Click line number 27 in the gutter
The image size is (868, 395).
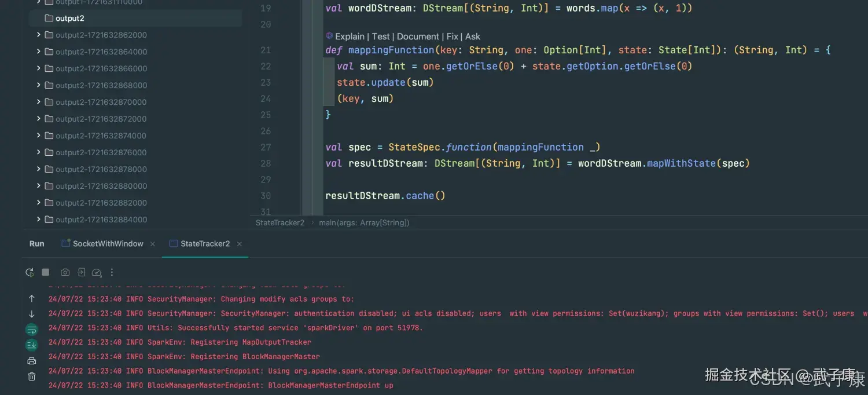(x=266, y=147)
